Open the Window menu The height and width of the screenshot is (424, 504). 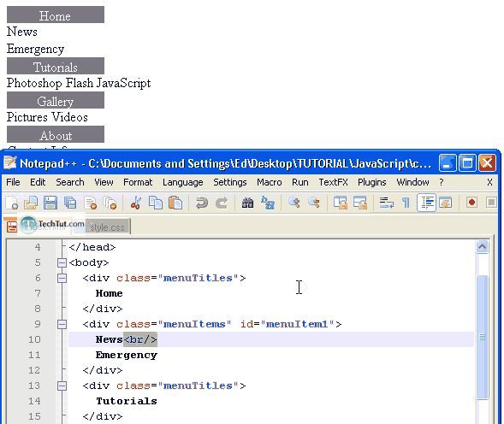412,182
